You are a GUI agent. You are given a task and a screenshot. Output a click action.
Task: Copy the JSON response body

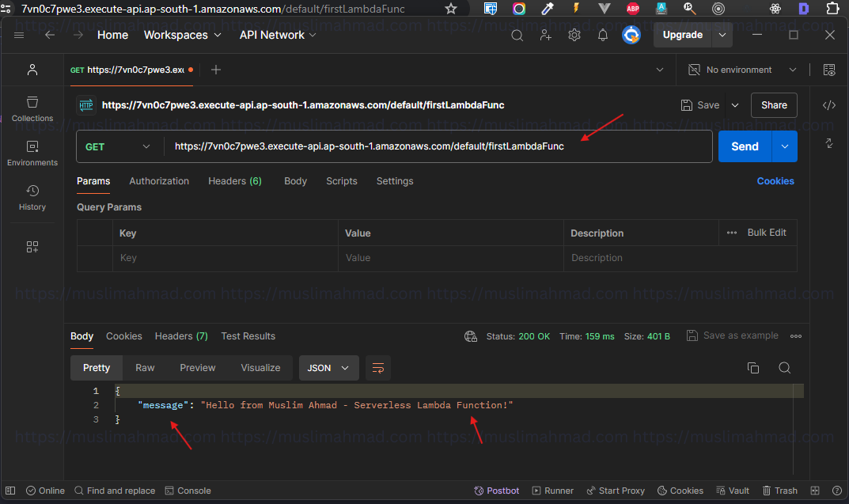pos(752,367)
